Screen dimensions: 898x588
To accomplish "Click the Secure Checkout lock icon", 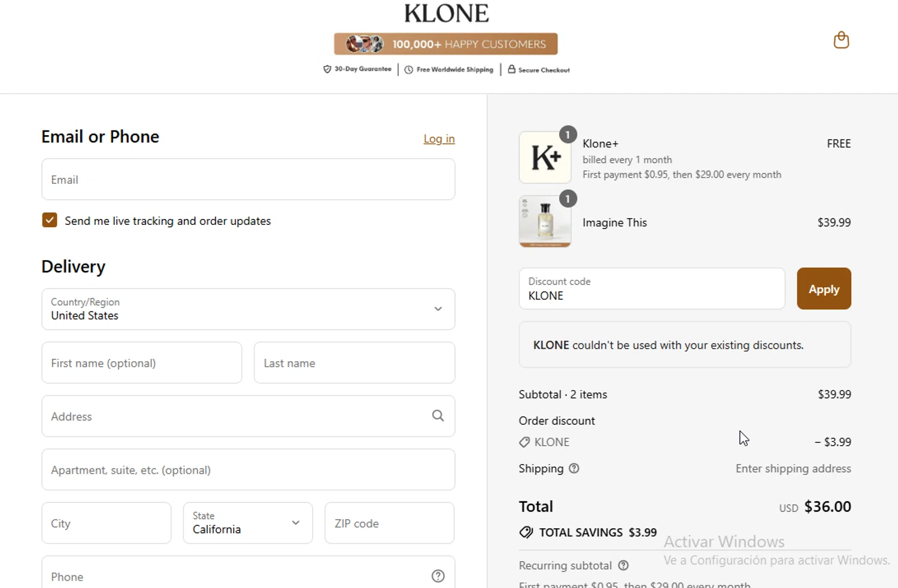I will [x=511, y=69].
